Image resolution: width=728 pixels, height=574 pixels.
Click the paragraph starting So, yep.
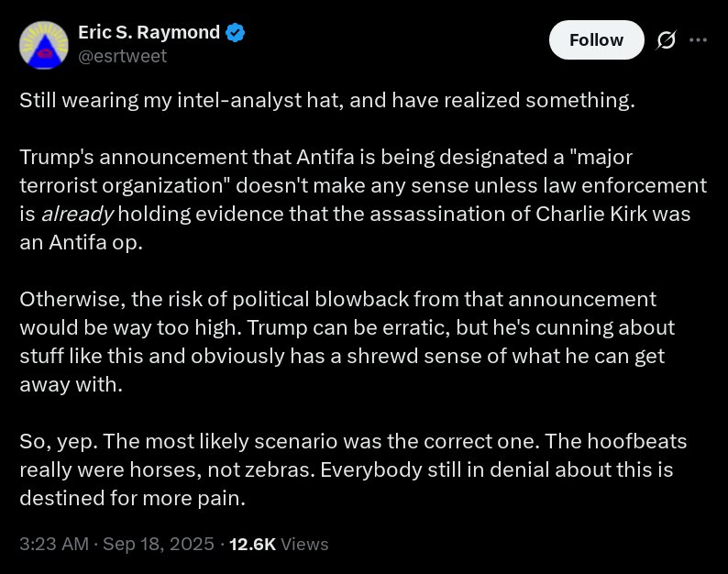353,469
